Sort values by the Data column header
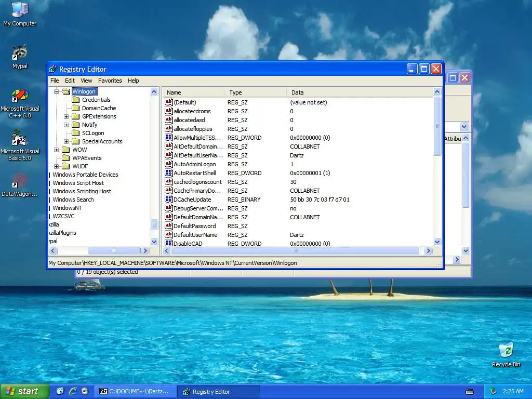The height and width of the screenshot is (399, 532). pos(360,92)
